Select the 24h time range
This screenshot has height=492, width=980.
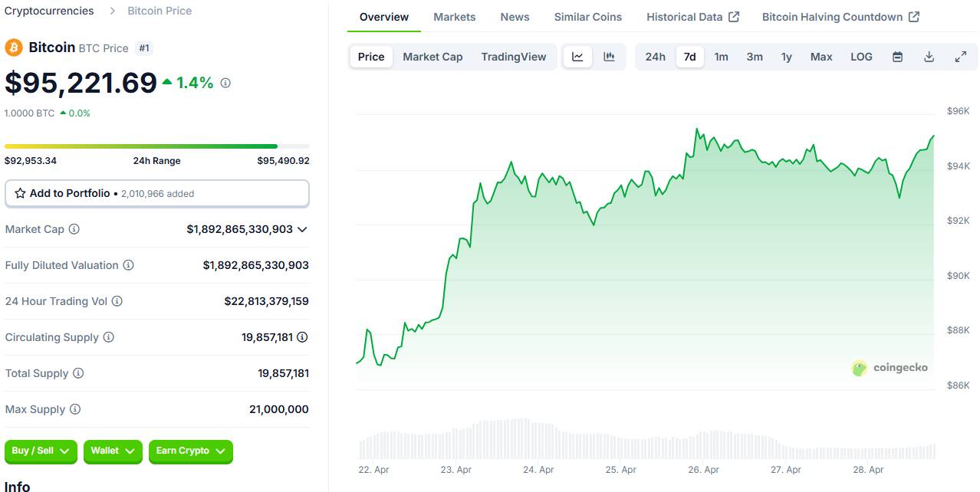(655, 57)
